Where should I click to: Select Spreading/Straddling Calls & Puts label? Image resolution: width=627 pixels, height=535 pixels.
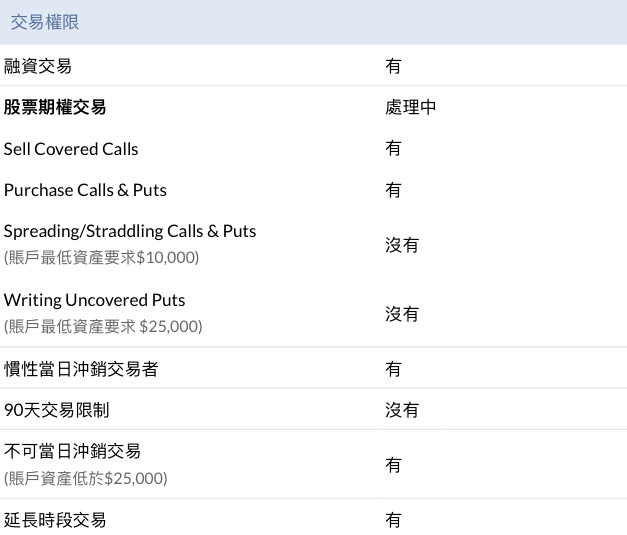point(130,232)
